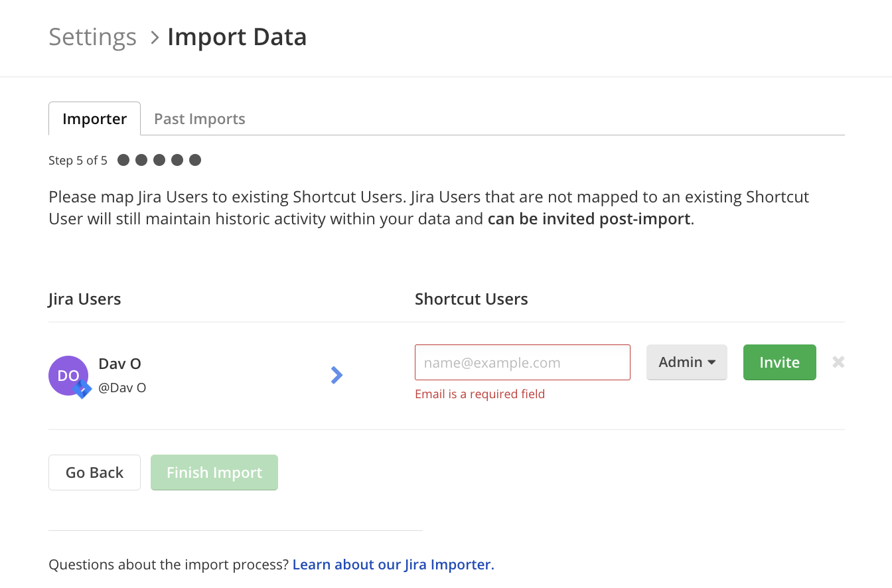Click the DO user avatar for Dav O

(x=68, y=375)
